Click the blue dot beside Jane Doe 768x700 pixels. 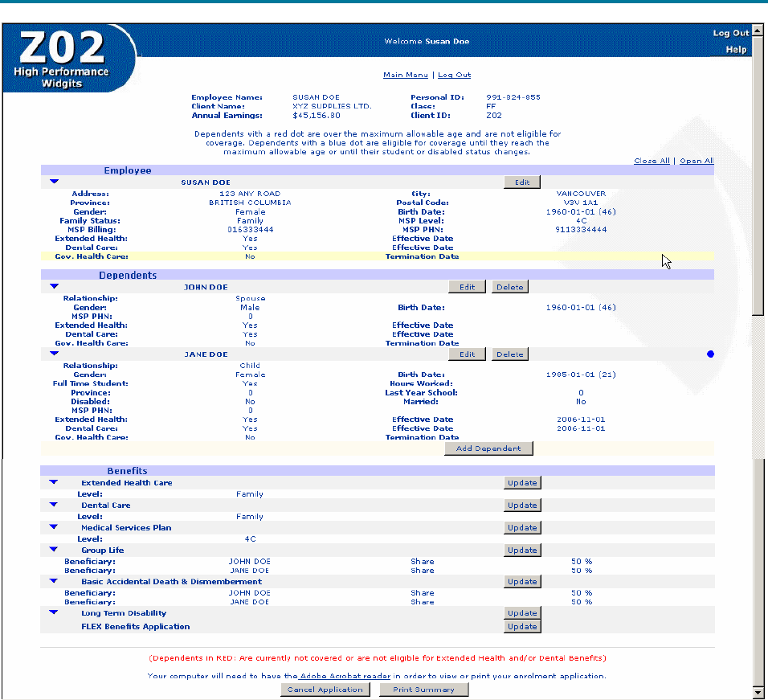(x=710, y=354)
